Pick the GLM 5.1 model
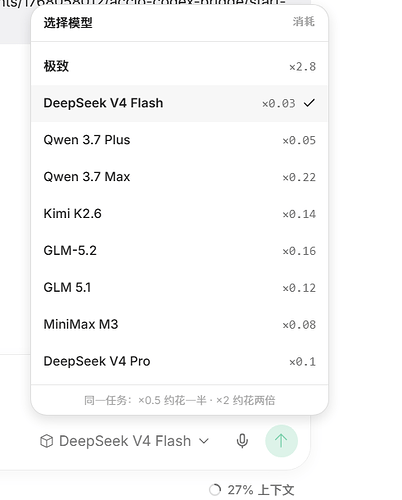The width and height of the screenshot is (402, 500). pyautogui.click(x=180, y=287)
